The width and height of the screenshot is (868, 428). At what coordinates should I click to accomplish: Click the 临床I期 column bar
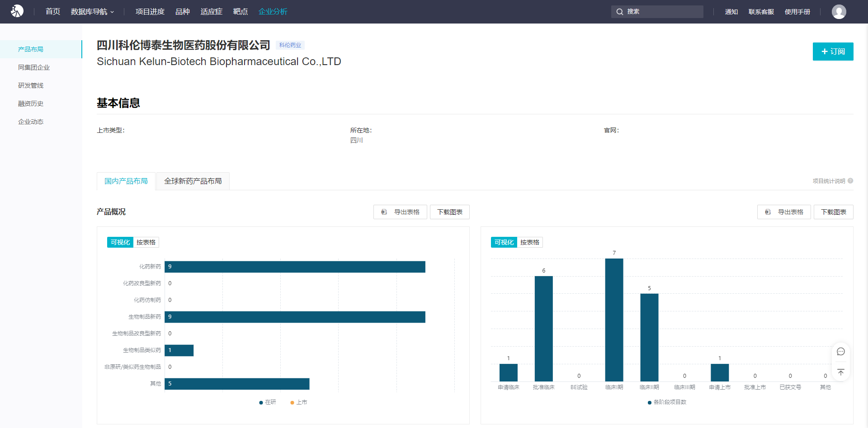point(614,320)
